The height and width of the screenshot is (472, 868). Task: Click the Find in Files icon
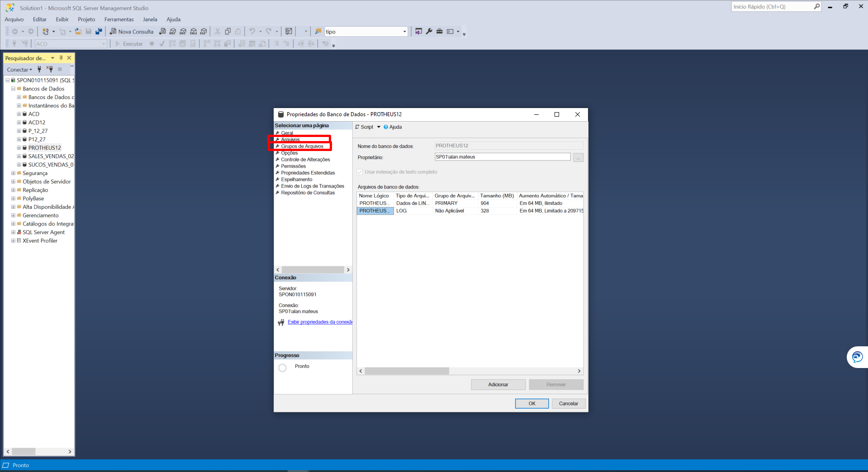pyautogui.click(x=318, y=32)
